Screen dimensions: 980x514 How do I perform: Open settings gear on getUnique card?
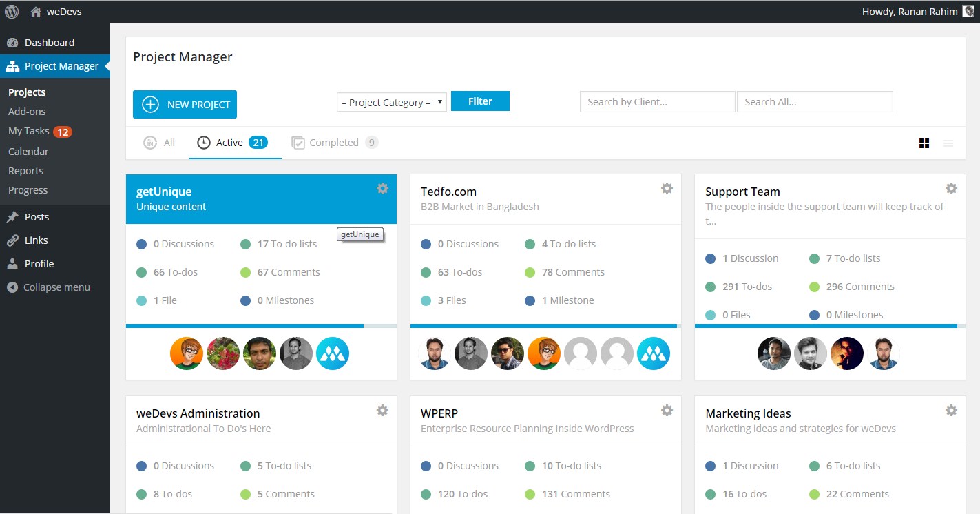[x=382, y=189]
